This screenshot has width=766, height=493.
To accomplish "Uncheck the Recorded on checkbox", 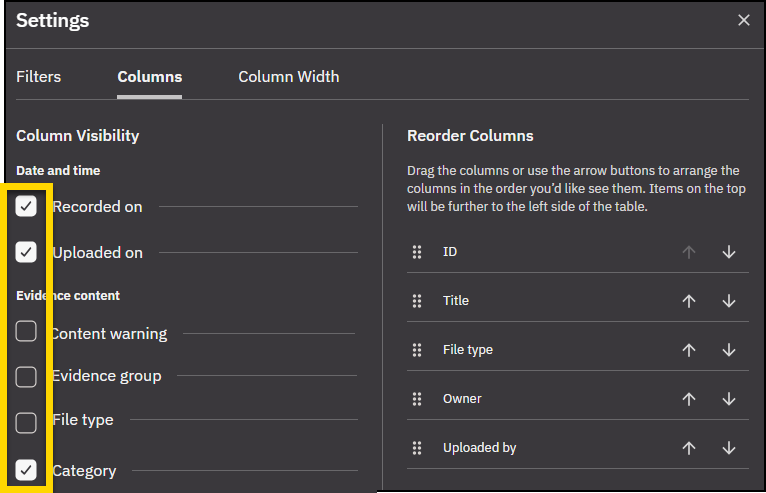I will click(26, 206).
